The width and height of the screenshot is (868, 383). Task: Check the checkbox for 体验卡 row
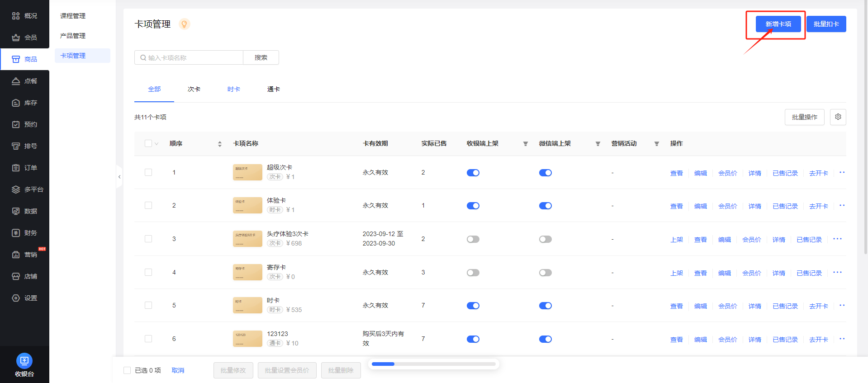[148, 205]
